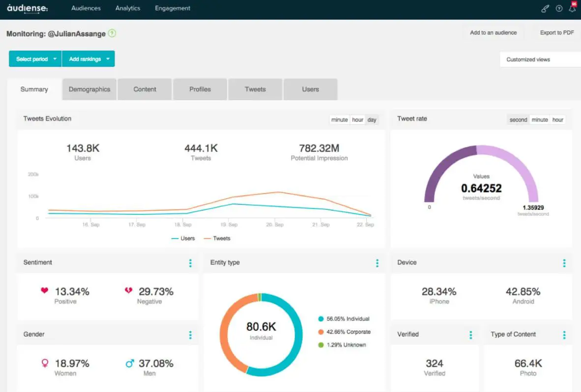Open the Sentiment panel options menu
The height and width of the screenshot is (392, 581).
tap(190, 263)
